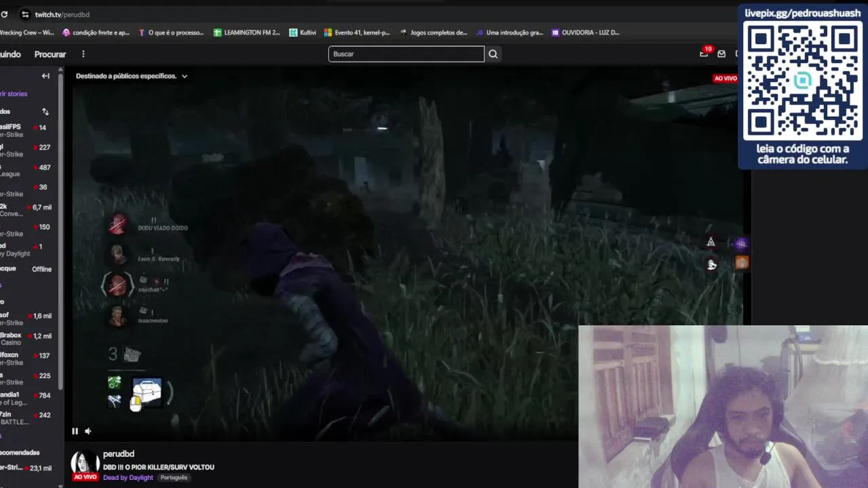Open the sidebar channel with 14 viewers
The image size is (868, 488).
click(27, 131)
